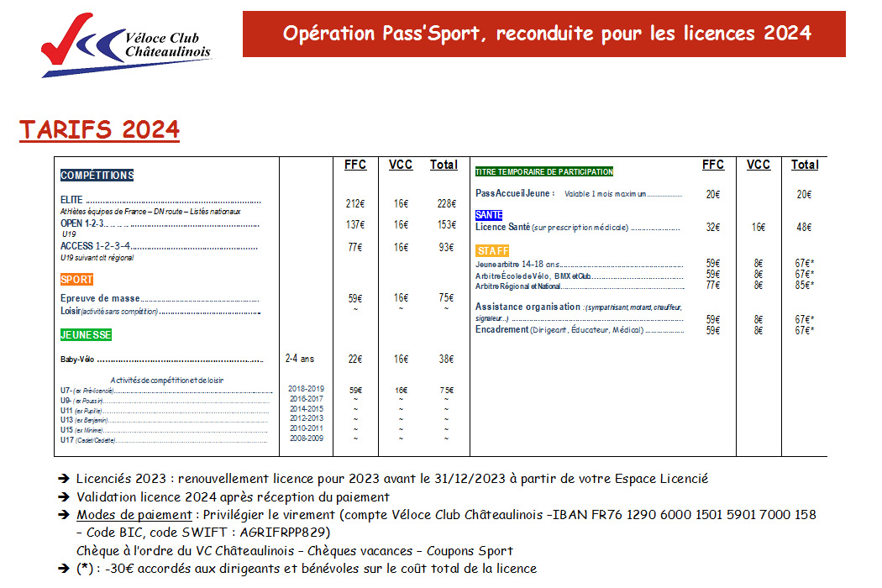
Task: Click the arrow bullet before Licenciés 2023
Action: point(64,479)
